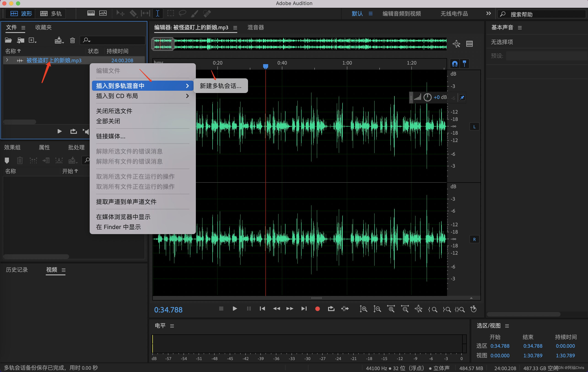Choose 全部关闭 from context menu

point(108,121)
